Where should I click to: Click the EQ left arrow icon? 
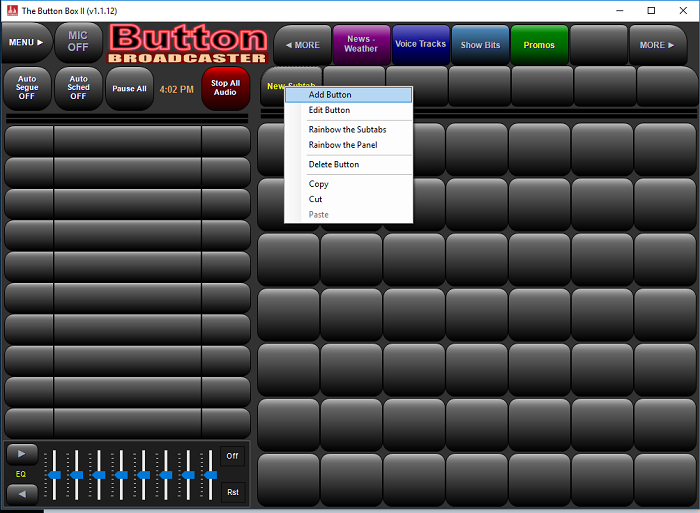pos(21,494)
